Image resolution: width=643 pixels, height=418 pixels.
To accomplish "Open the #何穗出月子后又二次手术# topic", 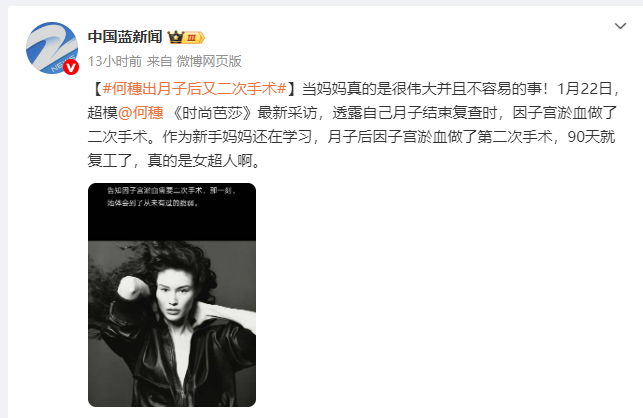I will [x=194, y=89].
